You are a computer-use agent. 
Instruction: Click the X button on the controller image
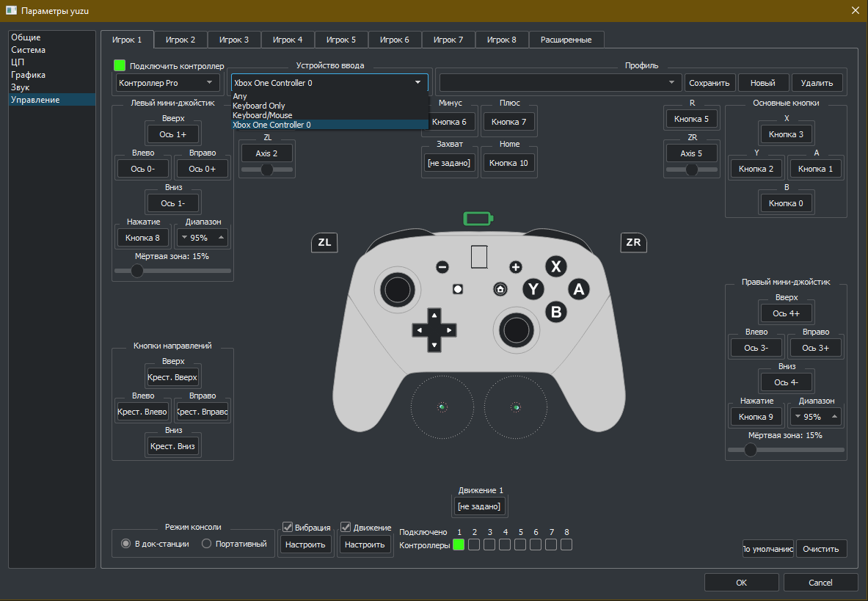click(x=555, y=266)
